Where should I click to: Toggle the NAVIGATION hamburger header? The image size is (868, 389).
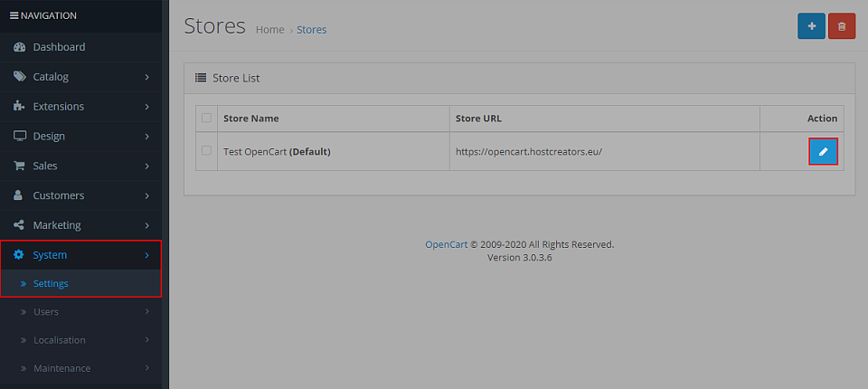tap(43, 15)
